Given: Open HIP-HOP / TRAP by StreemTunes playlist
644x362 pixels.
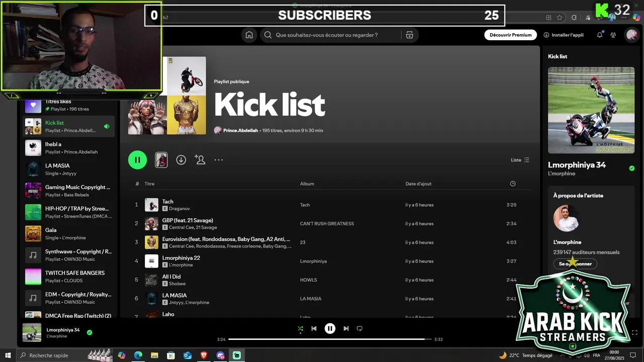Looking at the screenshot, I should (68, 212).
